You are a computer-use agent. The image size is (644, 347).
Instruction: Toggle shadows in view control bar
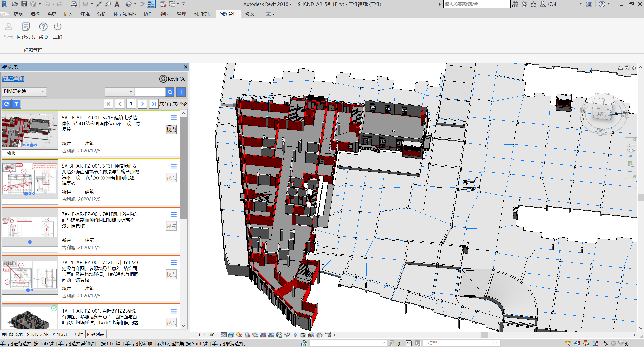tap(247, 335)
